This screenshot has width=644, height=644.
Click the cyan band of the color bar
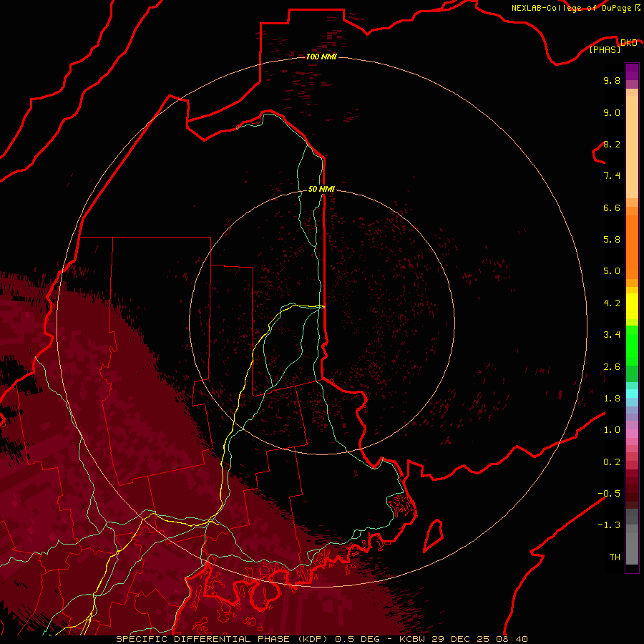tap(632, 394)
